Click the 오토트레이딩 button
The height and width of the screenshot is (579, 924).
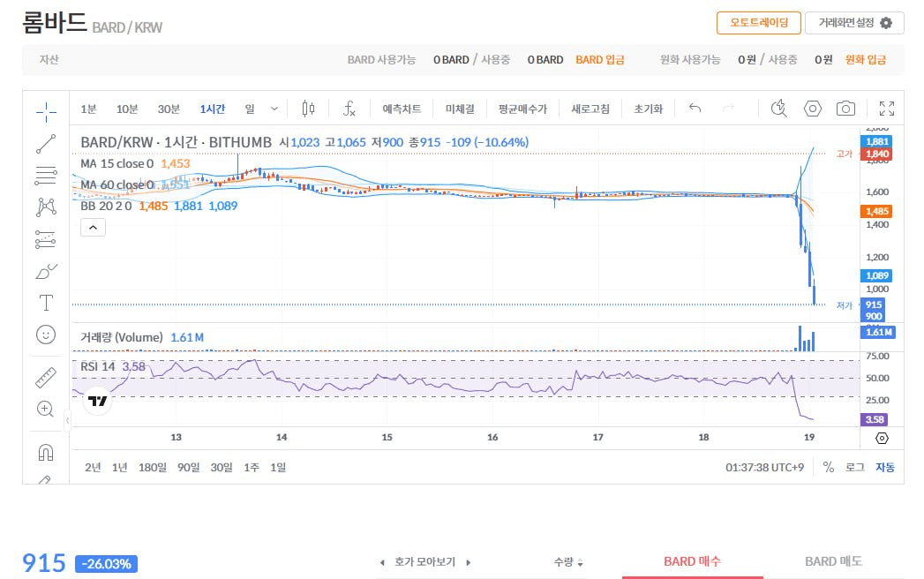coord(758,23)
